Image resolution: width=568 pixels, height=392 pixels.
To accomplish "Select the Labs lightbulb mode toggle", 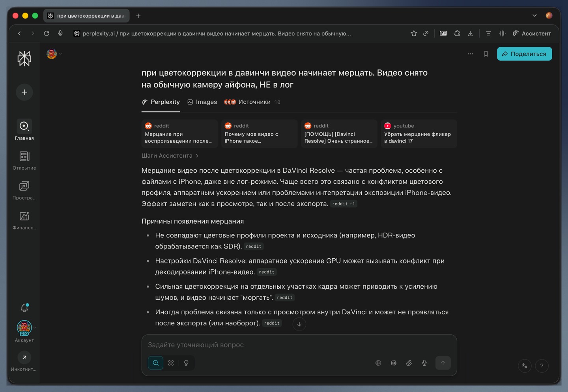I will 186,363.
